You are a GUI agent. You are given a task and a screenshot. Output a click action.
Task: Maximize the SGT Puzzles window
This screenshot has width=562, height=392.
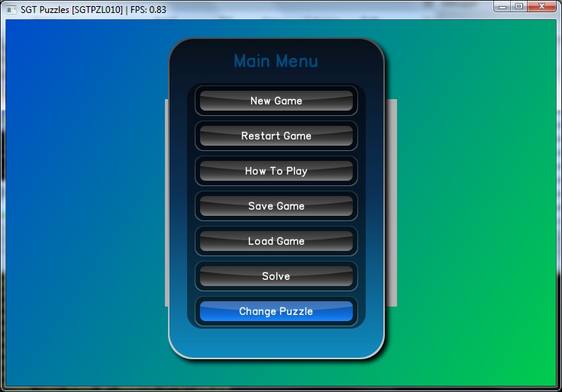tap(518, 6)
